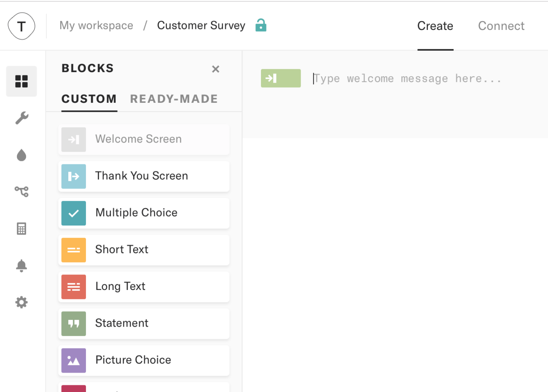Open the Create tab
The image size is (548, 392).
pos(435,26)
